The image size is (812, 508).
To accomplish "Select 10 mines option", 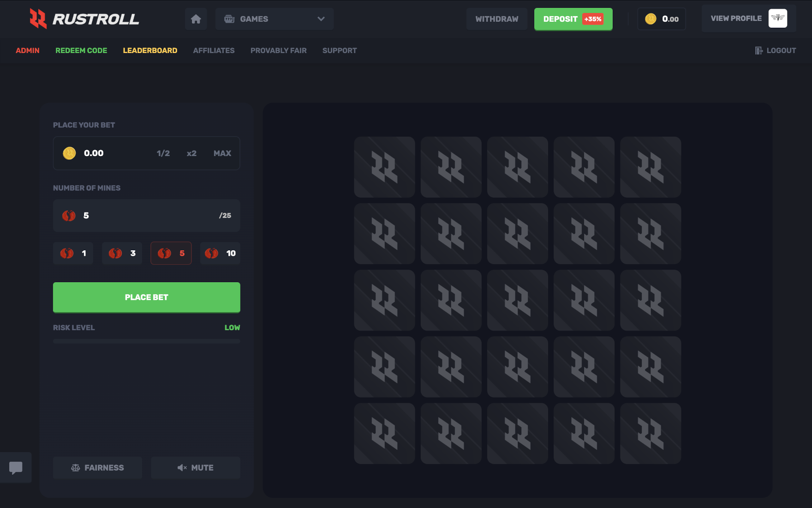I will pos(220,253).
